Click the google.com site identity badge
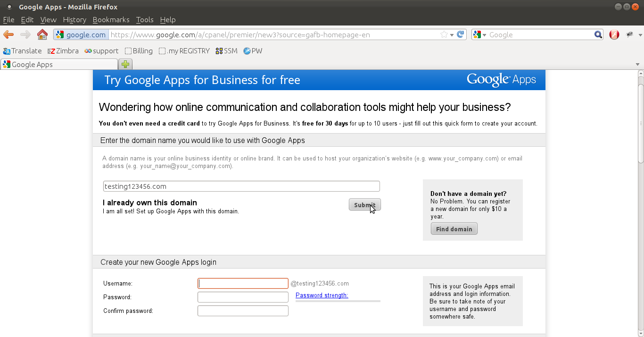The image size is (644, 337). (x=81, y=34)
